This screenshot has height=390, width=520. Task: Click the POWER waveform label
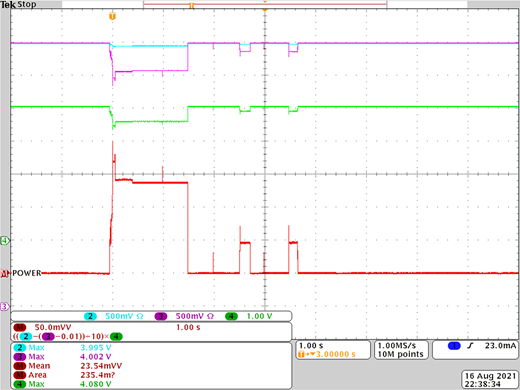(x=27, y=273)
